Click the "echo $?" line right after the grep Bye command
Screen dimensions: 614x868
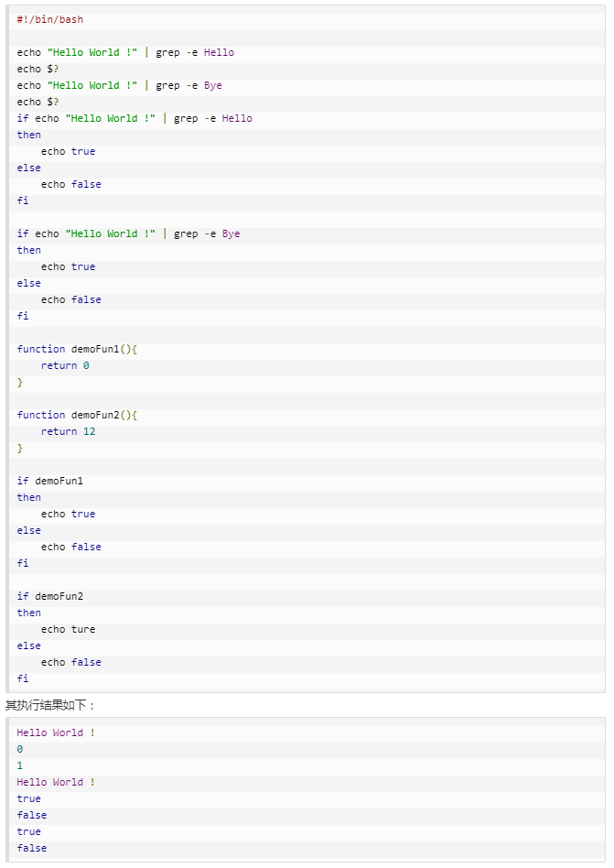click(38, 102)
